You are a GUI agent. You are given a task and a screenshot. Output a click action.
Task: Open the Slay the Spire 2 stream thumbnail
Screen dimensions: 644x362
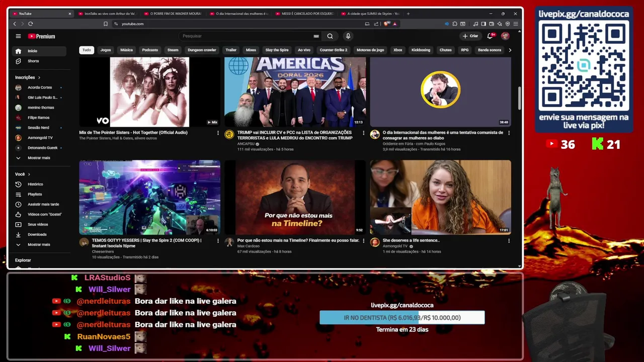pyautogui.click(x=149, y=198)
